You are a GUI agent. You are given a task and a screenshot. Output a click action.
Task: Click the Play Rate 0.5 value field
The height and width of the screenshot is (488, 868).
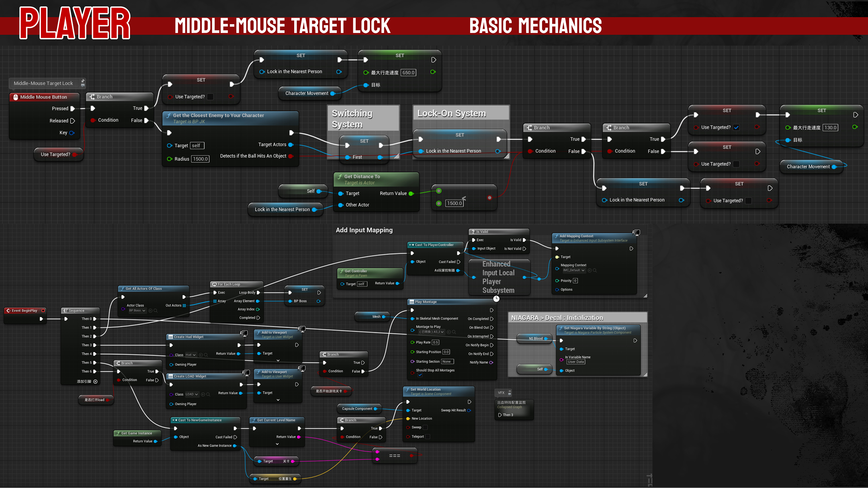tap(435, 343)
